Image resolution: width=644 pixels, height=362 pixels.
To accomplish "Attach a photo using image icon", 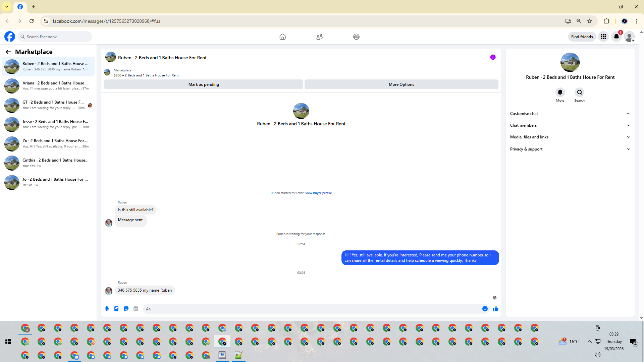I will pyautogui.click(x=116, y=309).
